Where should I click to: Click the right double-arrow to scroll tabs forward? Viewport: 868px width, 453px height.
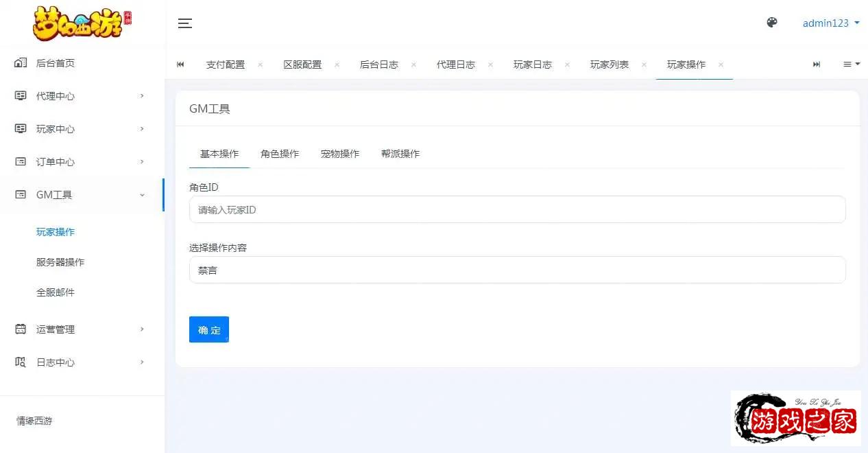coord(817,64)
